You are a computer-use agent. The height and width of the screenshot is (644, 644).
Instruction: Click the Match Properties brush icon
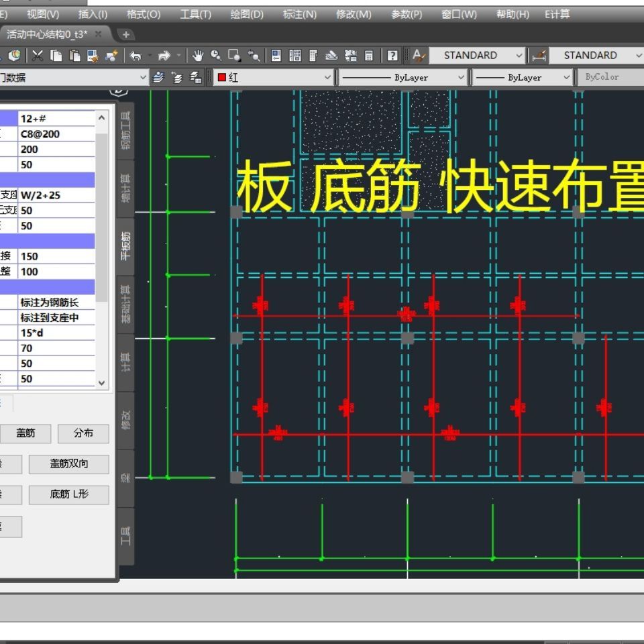coord(111,56)
